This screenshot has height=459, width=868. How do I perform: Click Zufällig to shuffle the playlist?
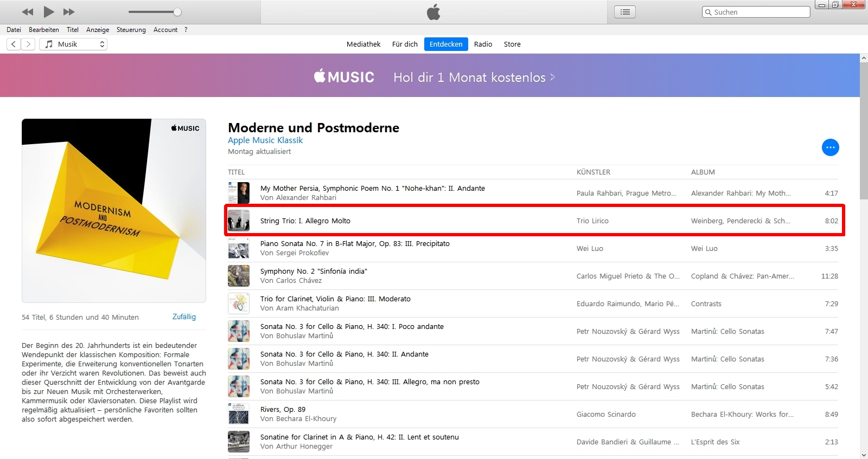click(x=184, y=317)
